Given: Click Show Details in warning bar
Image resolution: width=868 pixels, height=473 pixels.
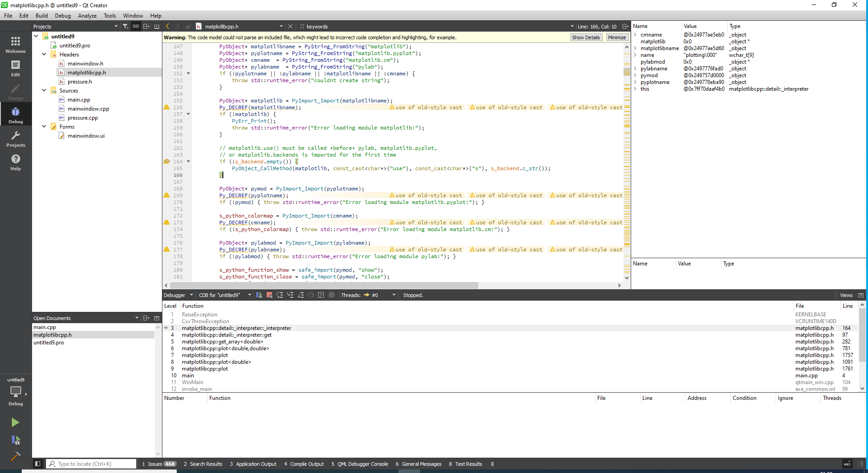Looking at the screenshot, I should [x=586, y=37].
